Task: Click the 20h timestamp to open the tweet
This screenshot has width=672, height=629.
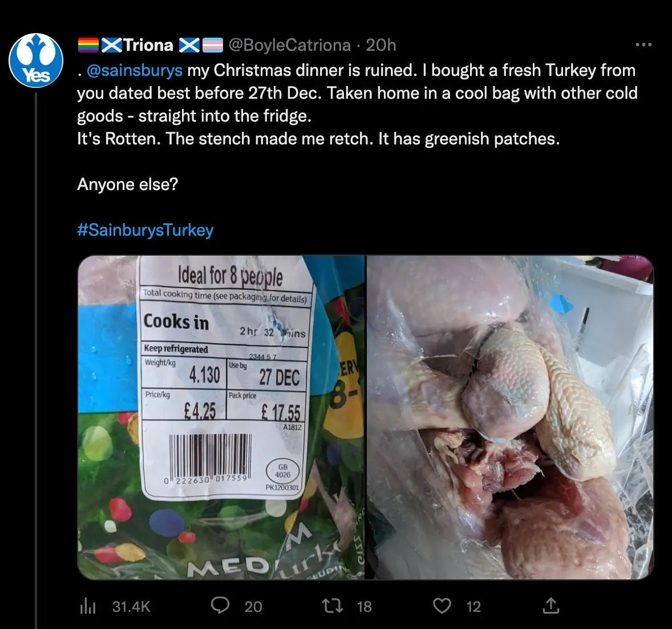Action: pos(383,45)
